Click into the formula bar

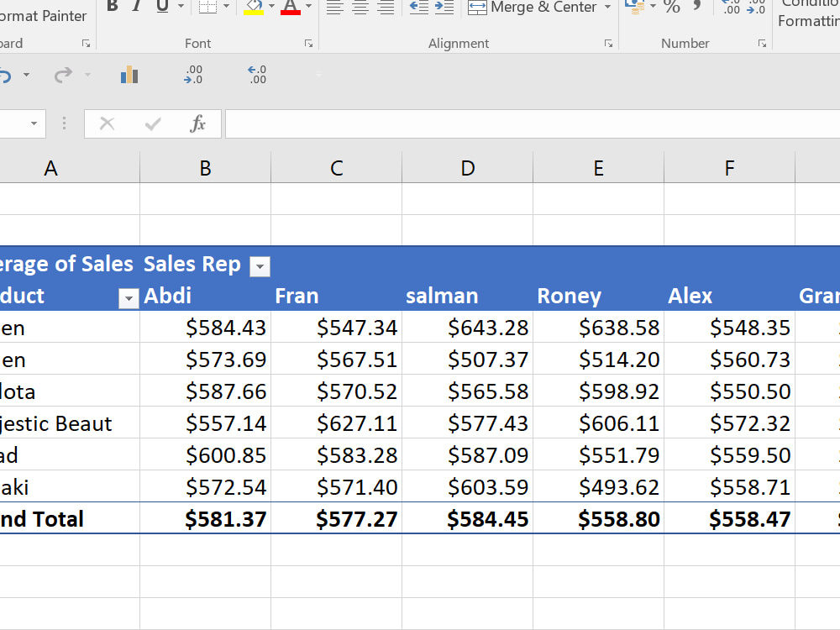pyautogui.click(x=533, y=123)
